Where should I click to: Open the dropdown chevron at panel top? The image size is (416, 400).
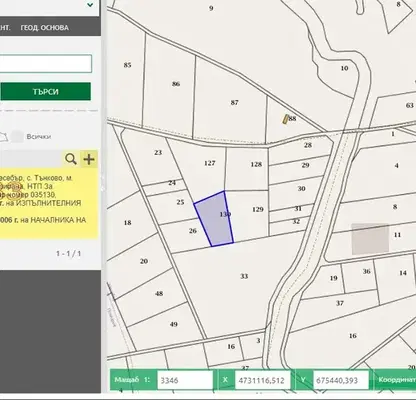click(x=90, y=5)
